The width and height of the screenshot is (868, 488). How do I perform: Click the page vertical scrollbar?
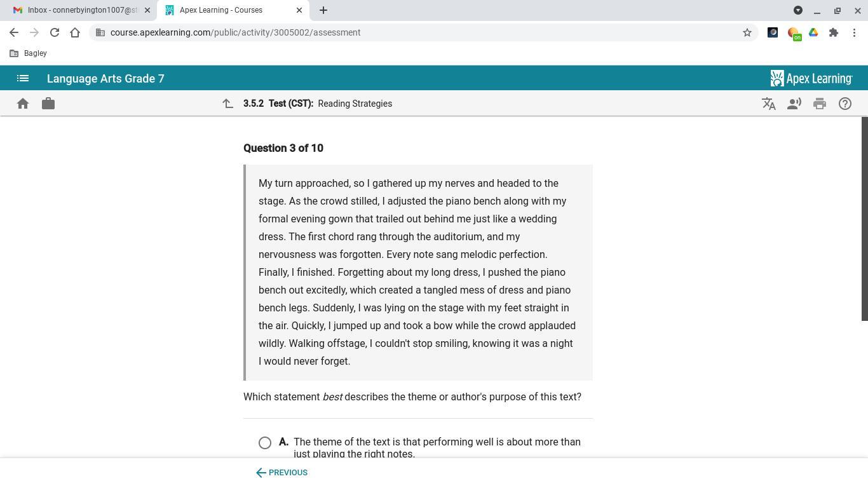click(x=864, y=219)
